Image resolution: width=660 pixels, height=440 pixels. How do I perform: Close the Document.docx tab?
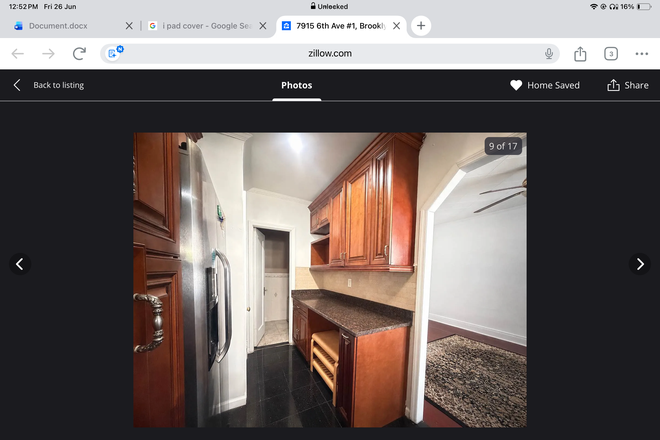[129, 26]
